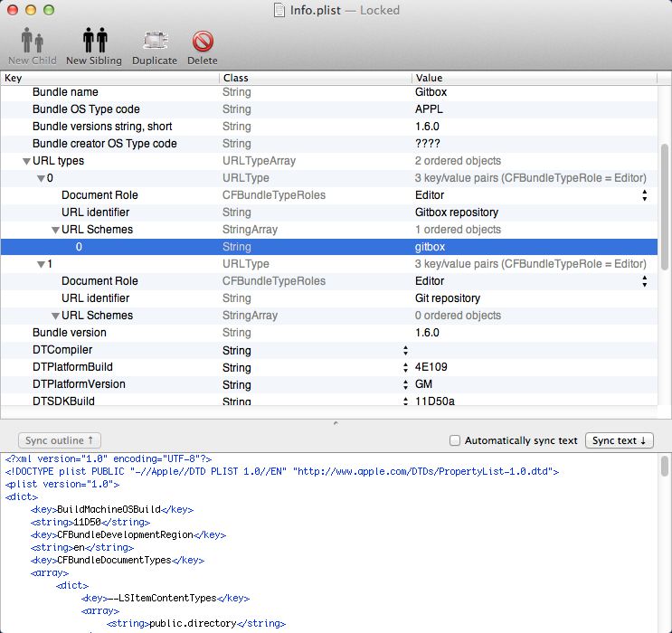Viewport: 672px width, 633px height.
Task: Collapse URL type item 0 triangle
Action: point(41,178)
